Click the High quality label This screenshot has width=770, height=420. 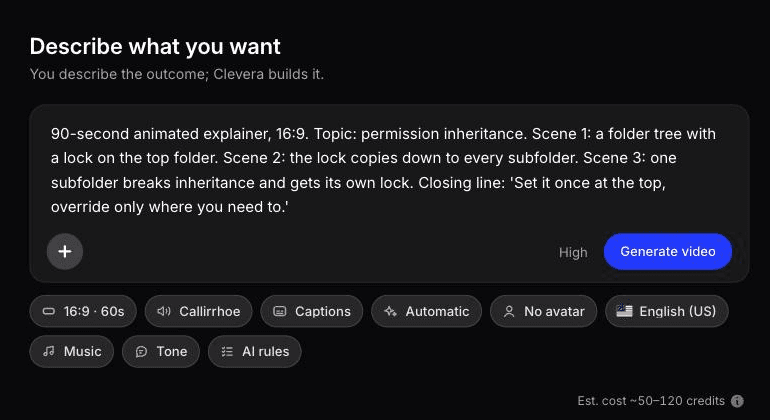[573, 252]
